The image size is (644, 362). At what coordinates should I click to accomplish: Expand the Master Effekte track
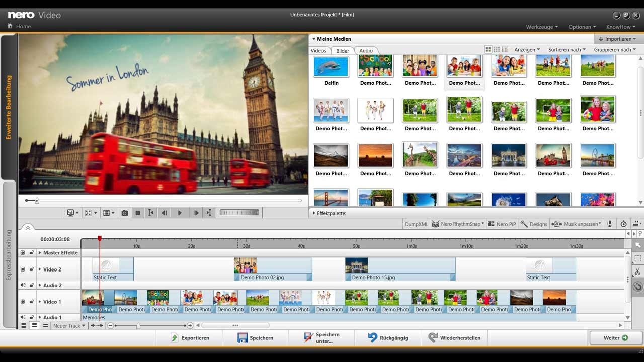click(x=40, y=253)
